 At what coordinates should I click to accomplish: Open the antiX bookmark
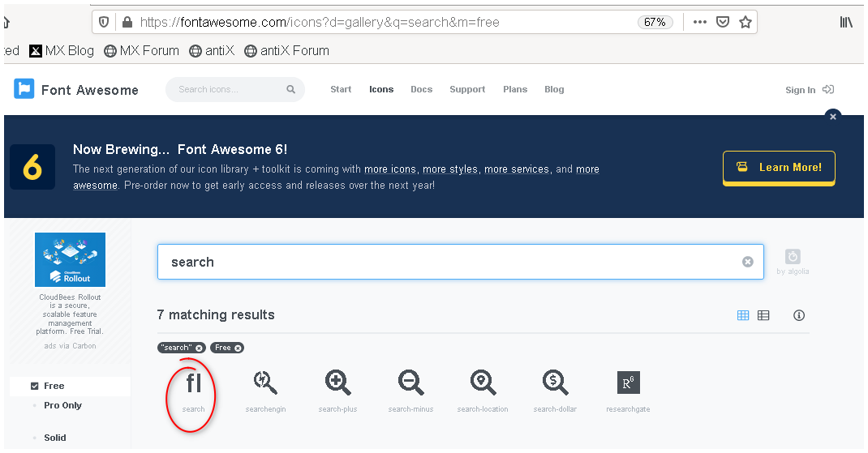(x=212, y=51)
